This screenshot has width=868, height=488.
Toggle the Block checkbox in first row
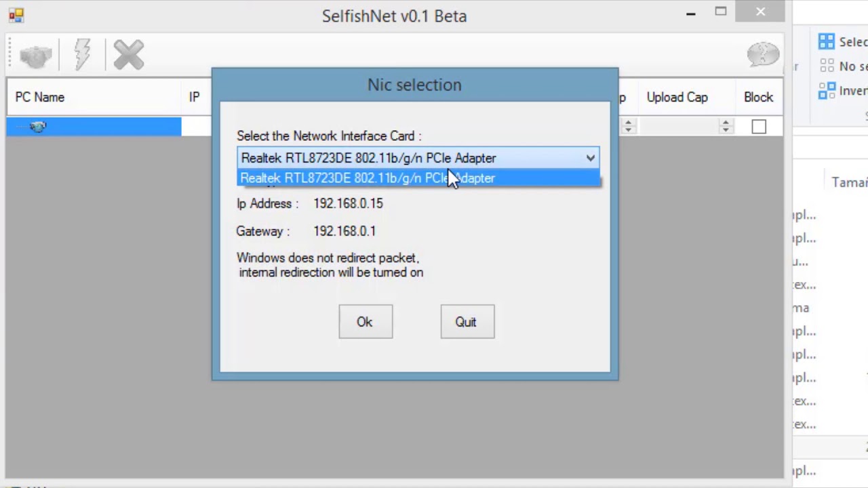(x=759, y=127)
